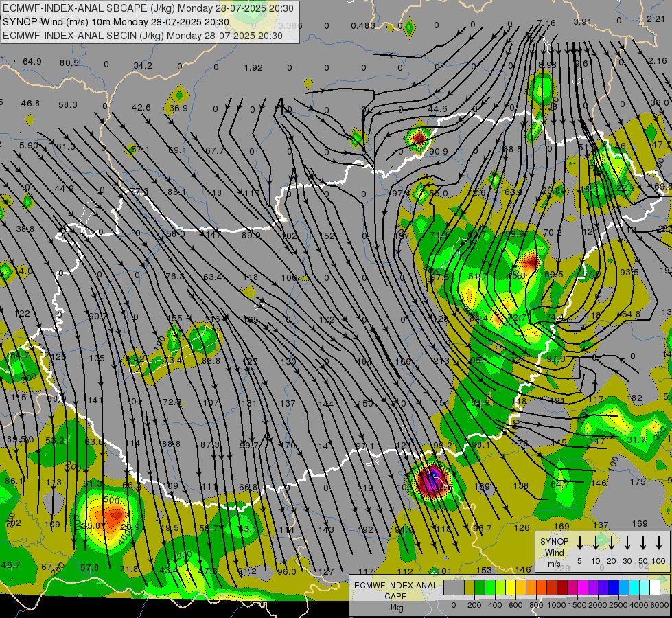Click the 2500 tick label on CAPE scale
This screenshot has height=618, width=672.
click(618, 605)
